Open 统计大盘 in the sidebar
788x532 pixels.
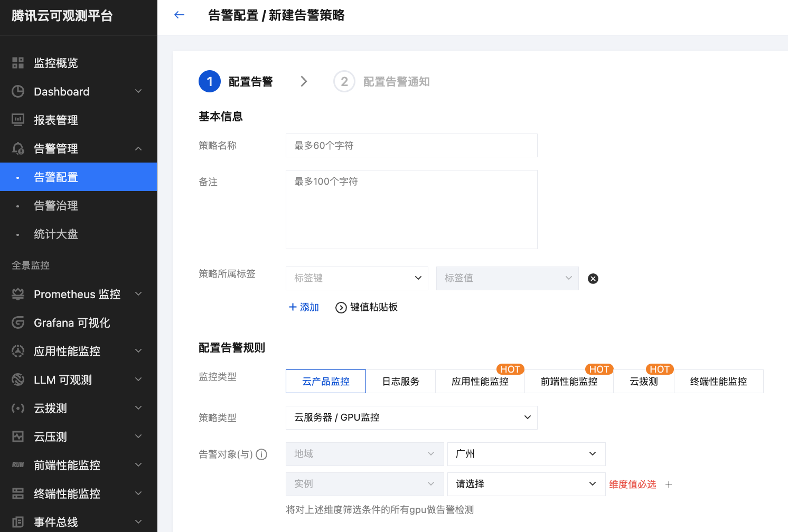coord(79,234)
